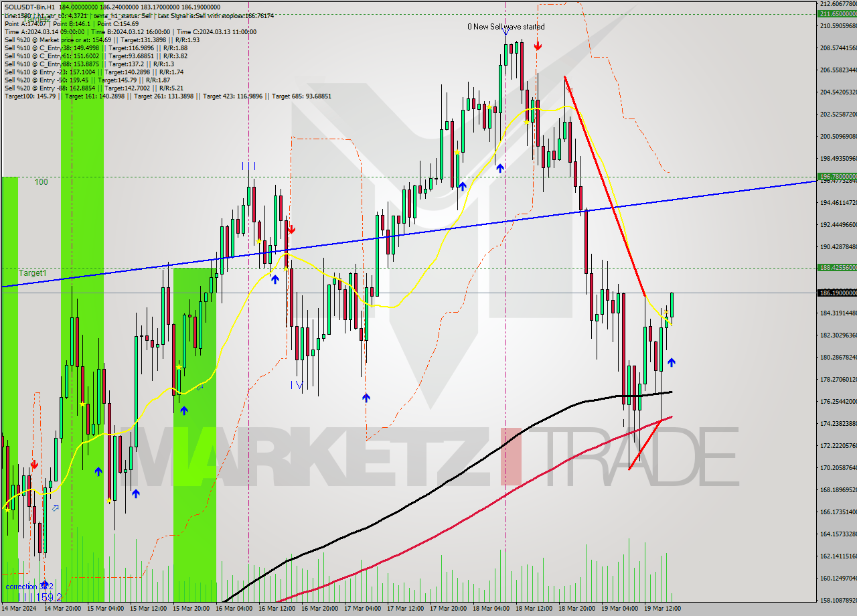
Task: Click the '100' Fibonacci level label
Action: pyautogui.click(x=42, y=181)
